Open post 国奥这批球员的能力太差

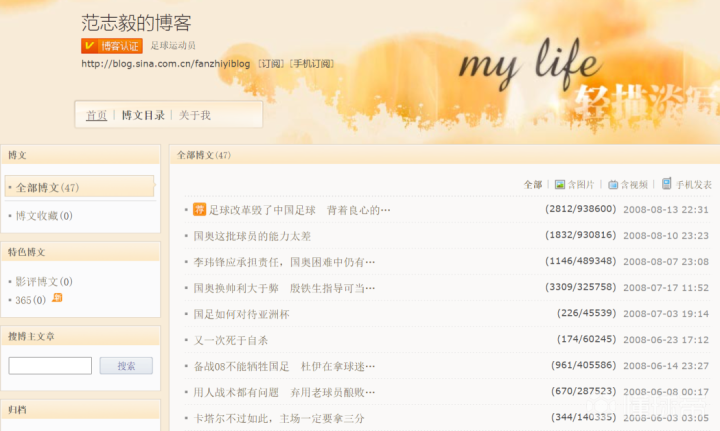pyautogui.click(x=252, y=236)
